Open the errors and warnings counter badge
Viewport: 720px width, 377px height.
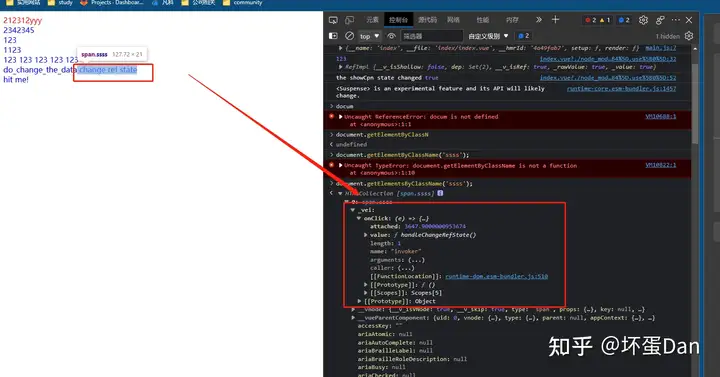[x=597, y=20]
